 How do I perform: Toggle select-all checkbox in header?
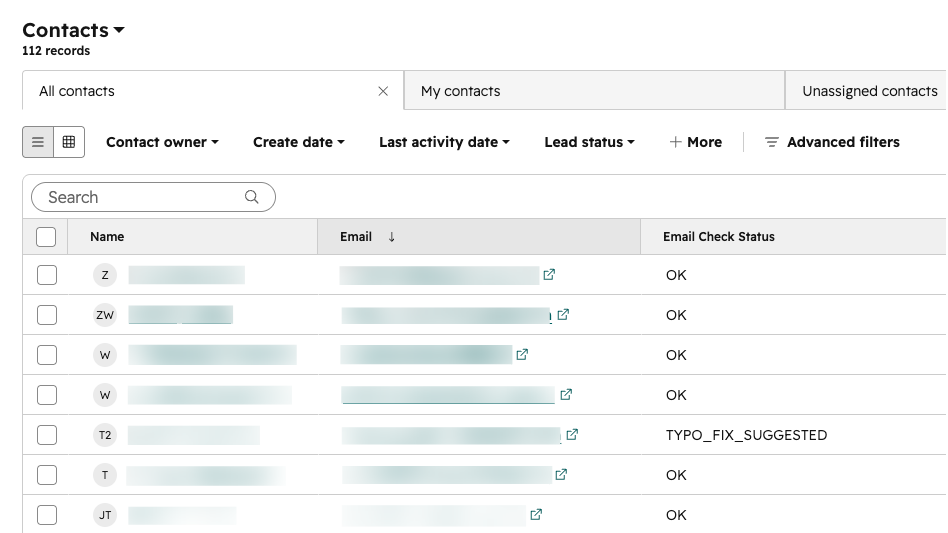(46, 237)
